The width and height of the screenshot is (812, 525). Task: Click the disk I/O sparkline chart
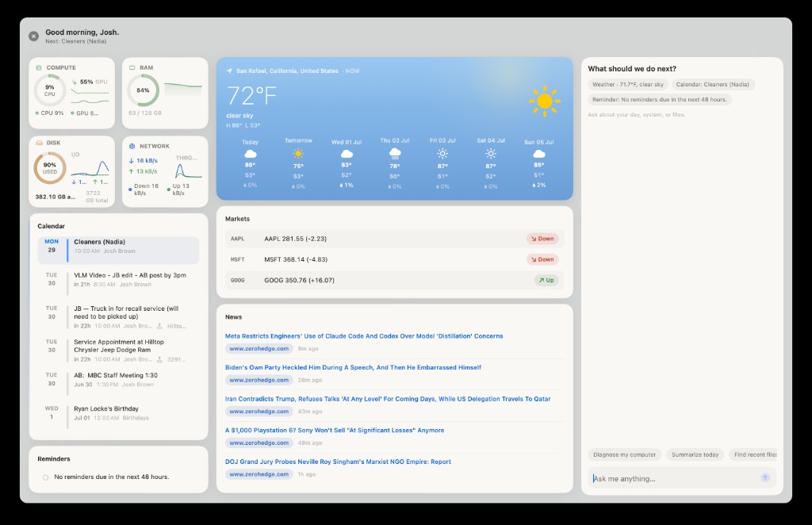[x=90, y=169]
